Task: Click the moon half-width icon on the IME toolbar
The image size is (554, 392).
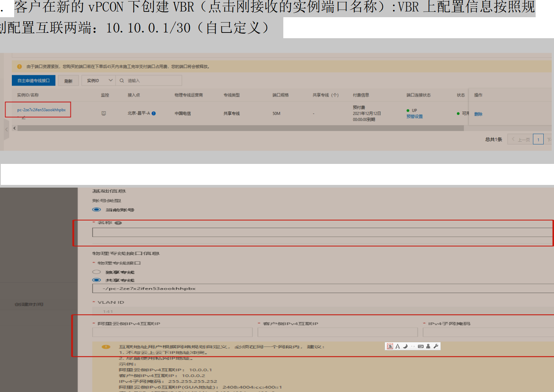Action: tap(405, 346)
